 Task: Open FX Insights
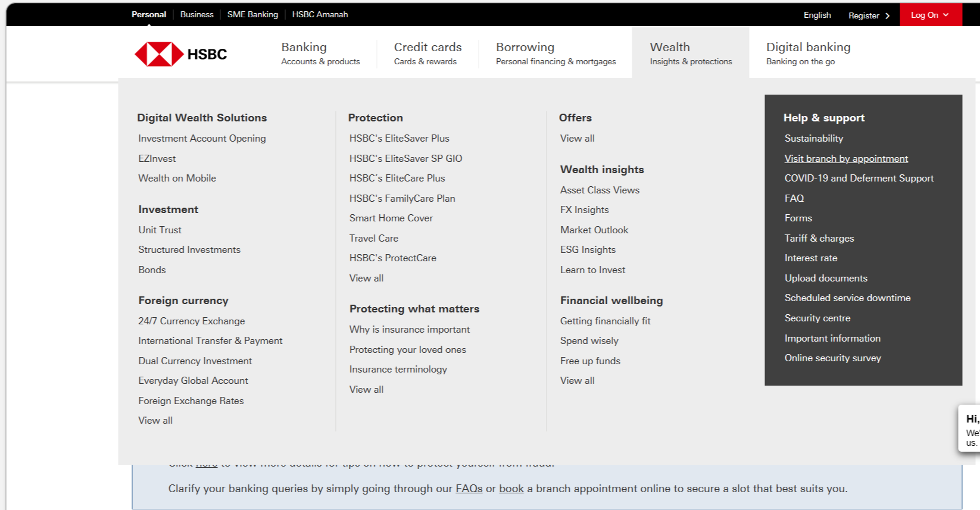pos(584,209)
